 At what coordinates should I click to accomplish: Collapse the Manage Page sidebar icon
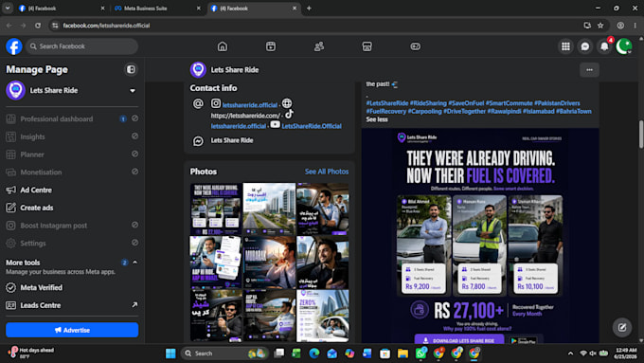tap(131, 69)
